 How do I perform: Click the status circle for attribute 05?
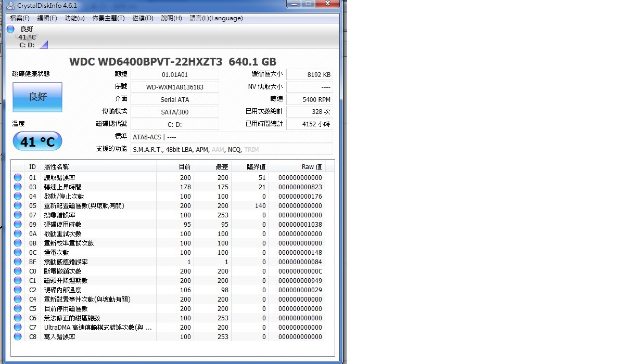coord(18,206)
